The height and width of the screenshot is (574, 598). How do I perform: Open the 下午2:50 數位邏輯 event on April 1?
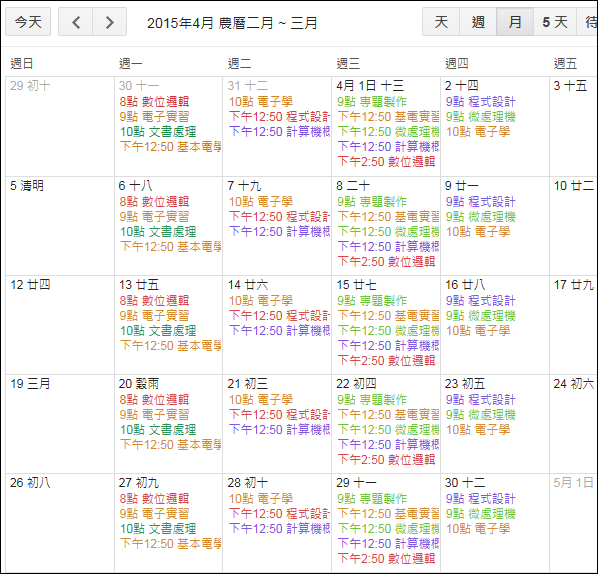[386, 162]
